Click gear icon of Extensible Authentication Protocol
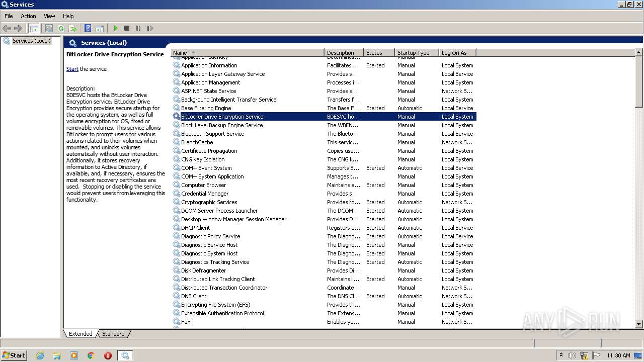The image size is (644, 362). point(177,313)
